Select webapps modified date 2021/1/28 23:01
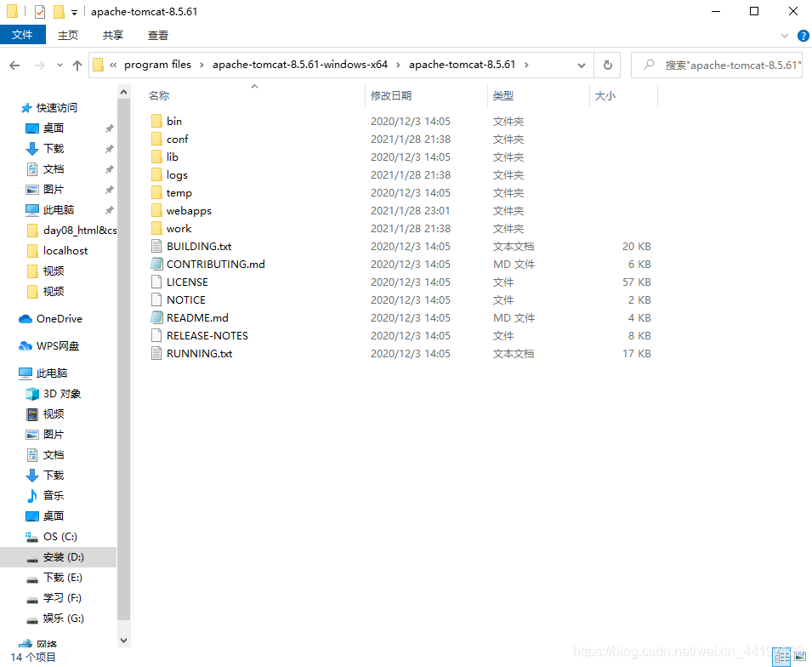Viewport: 812px width, 667px height. click(x=410, y=211)
